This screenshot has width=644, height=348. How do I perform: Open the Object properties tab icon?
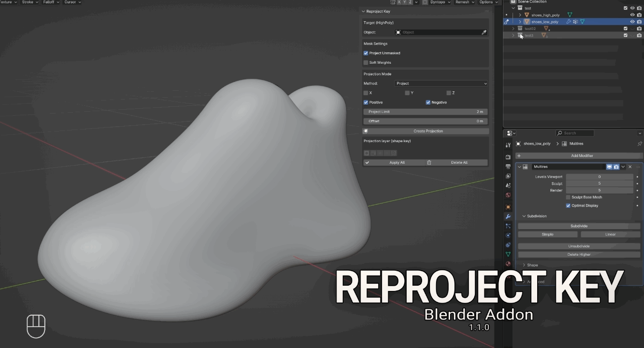pyautogui.click(x=508, y=207)
